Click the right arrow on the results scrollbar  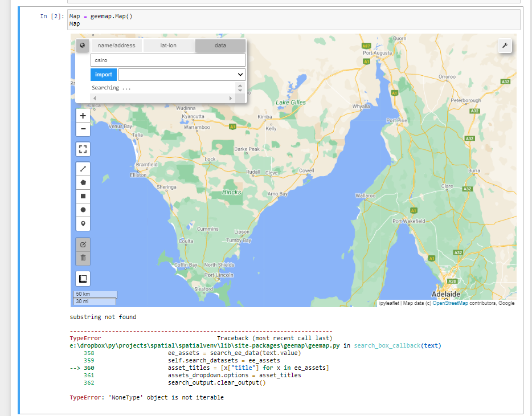(230, 98)
